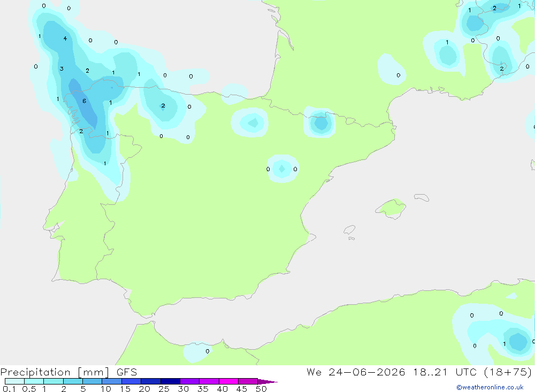Click the legend label '25'
The image size is (535, 392).
click(x=164, y=389)
